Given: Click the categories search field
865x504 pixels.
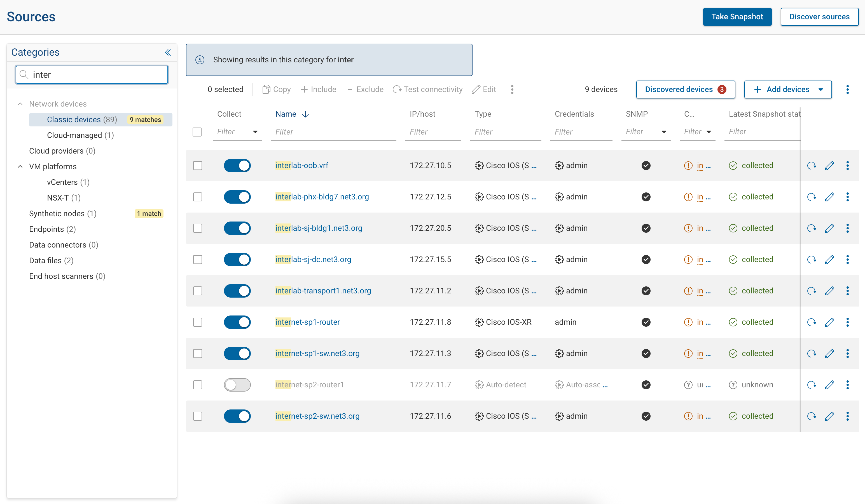Looking at the screenshot, I should click(x=92, y=75).
